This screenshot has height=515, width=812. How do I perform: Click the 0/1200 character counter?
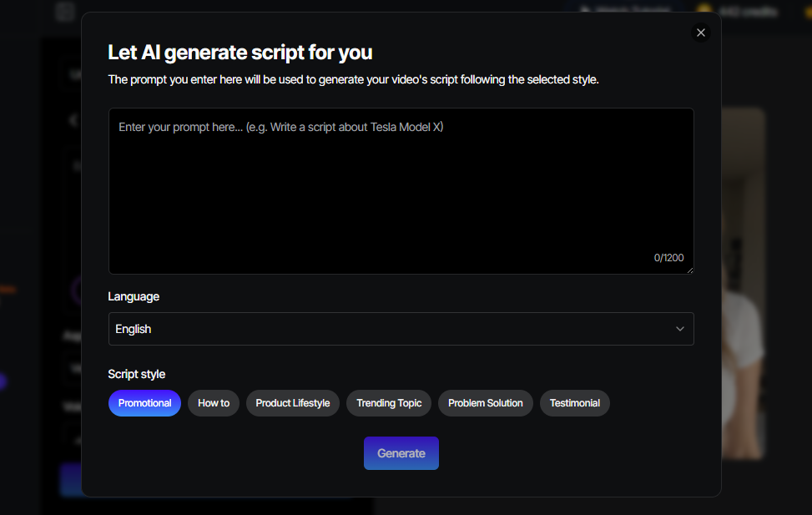click(668, 258)
